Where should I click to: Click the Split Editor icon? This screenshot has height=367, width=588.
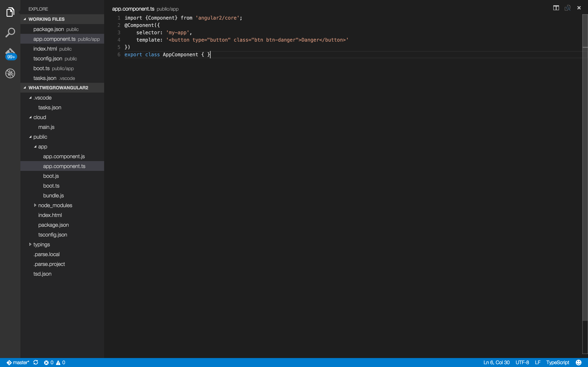coord(556,8)
